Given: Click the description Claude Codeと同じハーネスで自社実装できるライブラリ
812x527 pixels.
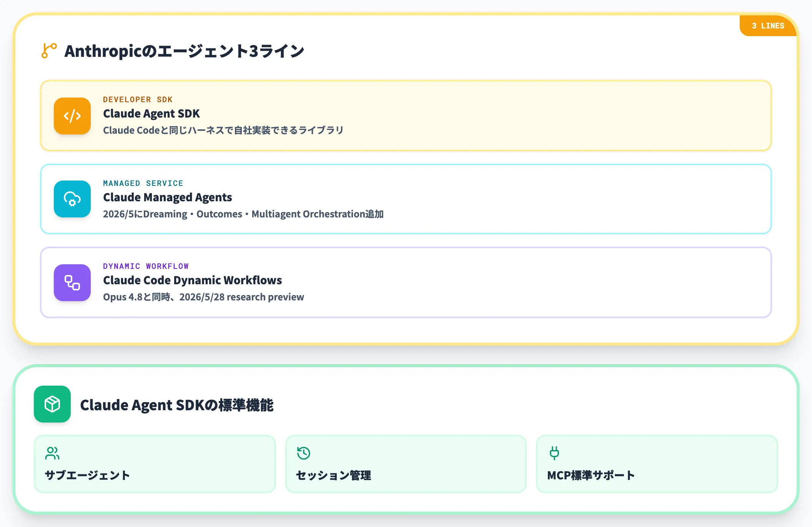Looking at the screenshot, I should pos(223,130).
